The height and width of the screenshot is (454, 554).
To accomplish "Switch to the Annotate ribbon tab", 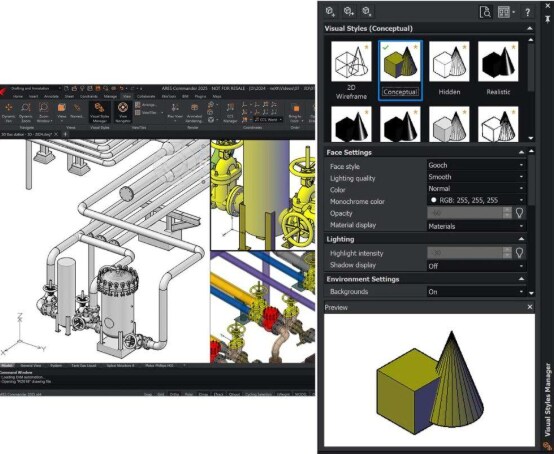I will 52,96.
